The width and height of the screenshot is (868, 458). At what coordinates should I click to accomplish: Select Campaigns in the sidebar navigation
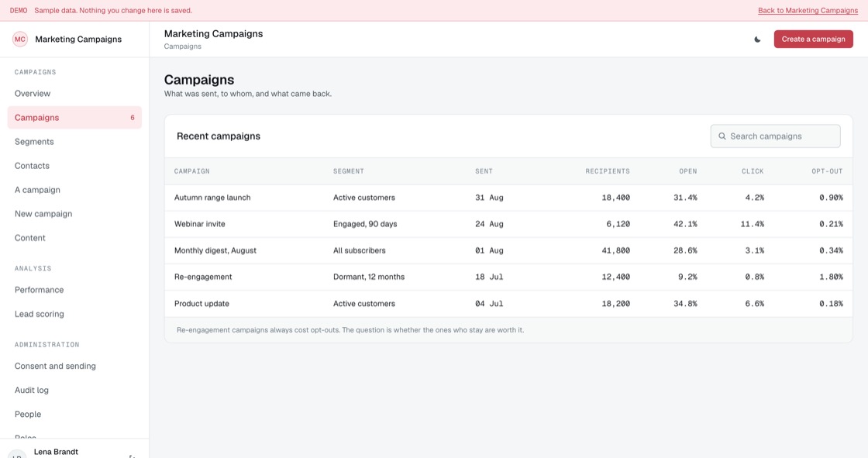[74, 118]
